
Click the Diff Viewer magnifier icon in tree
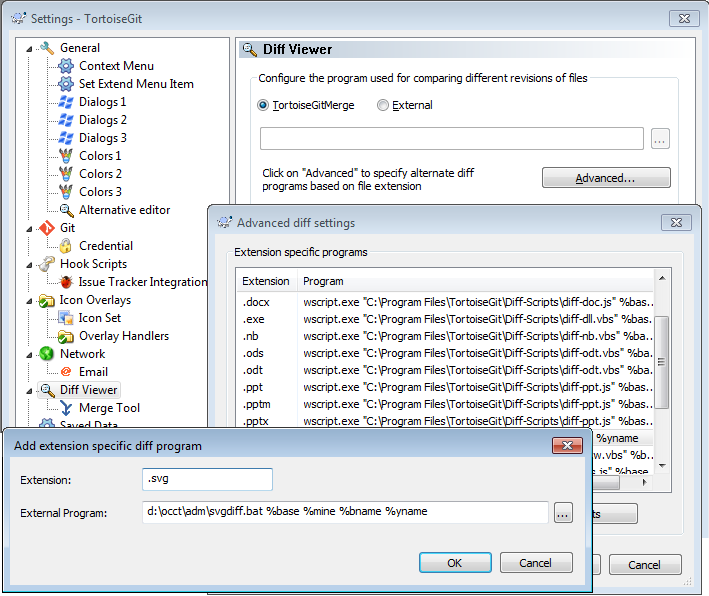click(47, 390)
